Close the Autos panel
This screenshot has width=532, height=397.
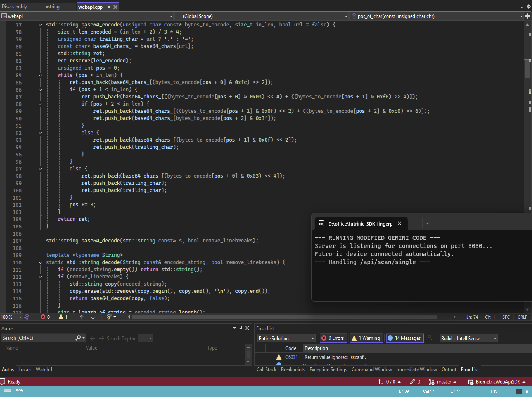(247, 328)
